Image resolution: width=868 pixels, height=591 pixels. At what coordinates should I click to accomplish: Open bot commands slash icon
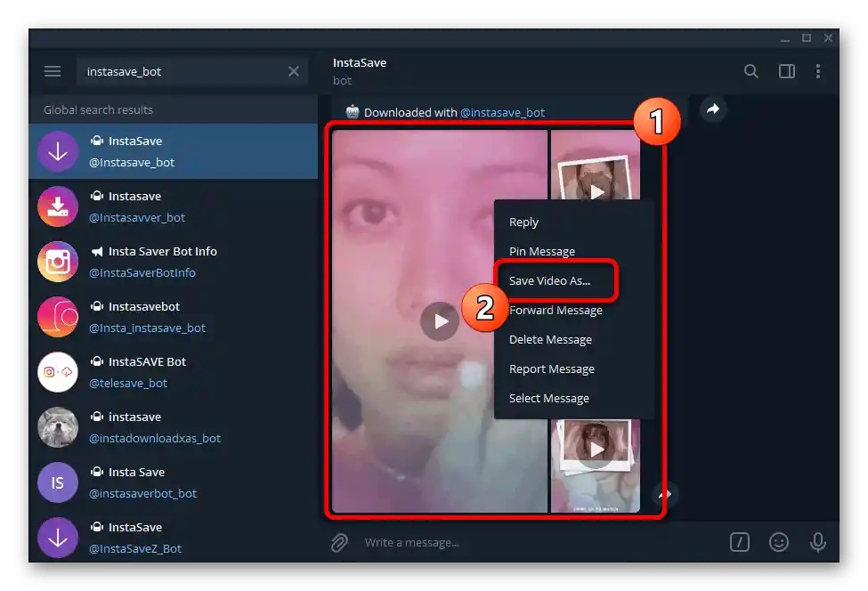tap(740, 542)
